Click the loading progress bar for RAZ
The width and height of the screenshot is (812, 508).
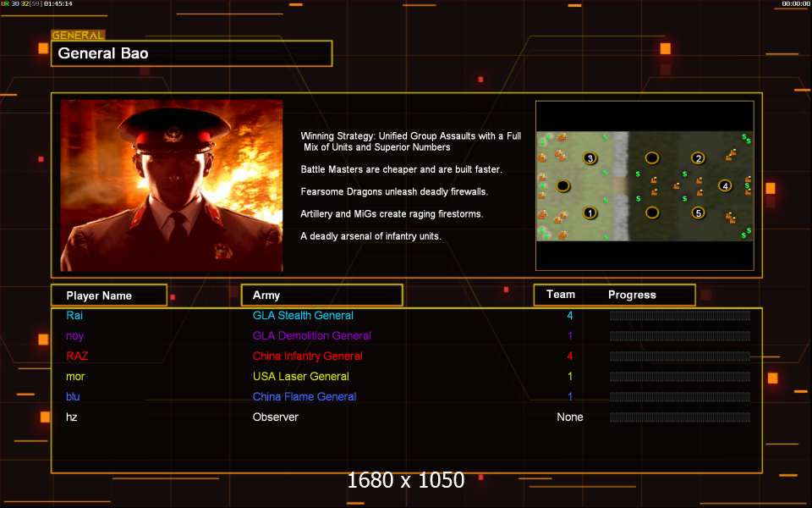pyautogui.click(x=680, y=356)
